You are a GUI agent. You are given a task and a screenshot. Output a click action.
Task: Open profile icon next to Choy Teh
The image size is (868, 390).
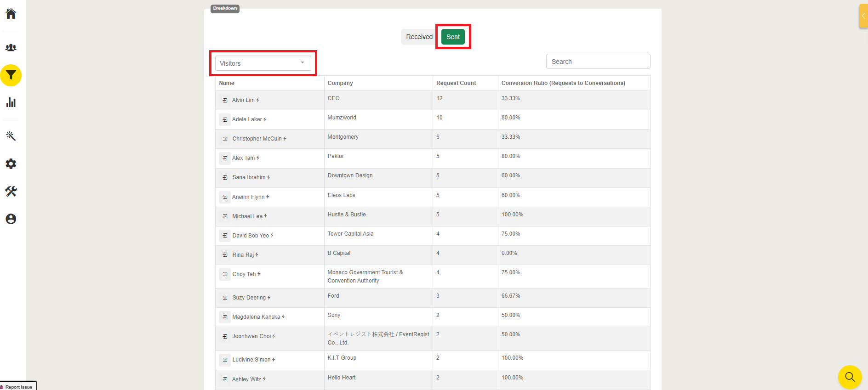pyautogui.click(x=225, y=274)
